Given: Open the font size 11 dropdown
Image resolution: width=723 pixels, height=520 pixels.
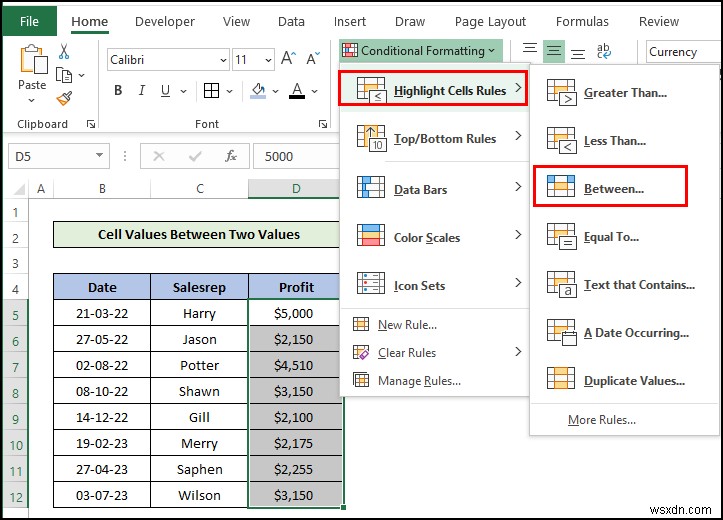Looking at the screenshot, I should [268, 60].
